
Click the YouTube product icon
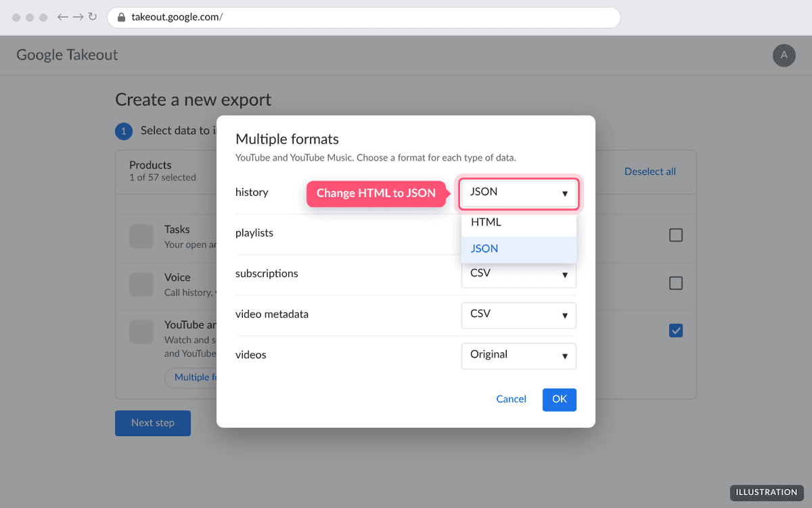[x=141, y=332]
